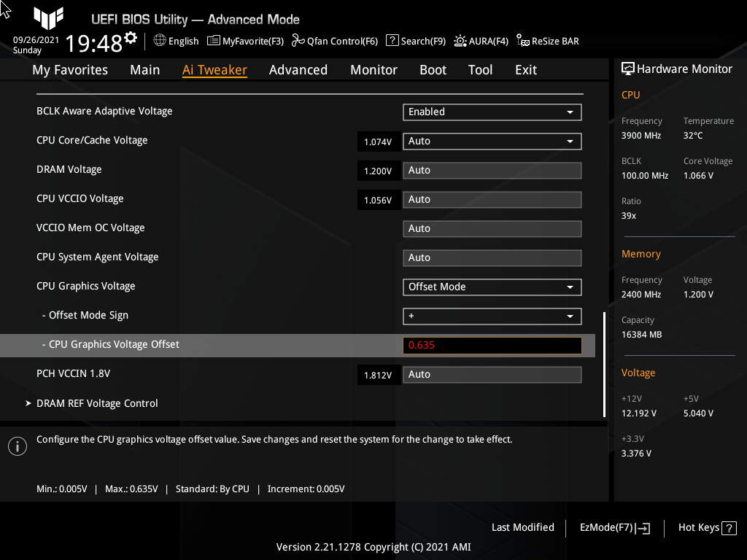Change the BIOS language from English

pyautogui.click(x=175, y=41)
